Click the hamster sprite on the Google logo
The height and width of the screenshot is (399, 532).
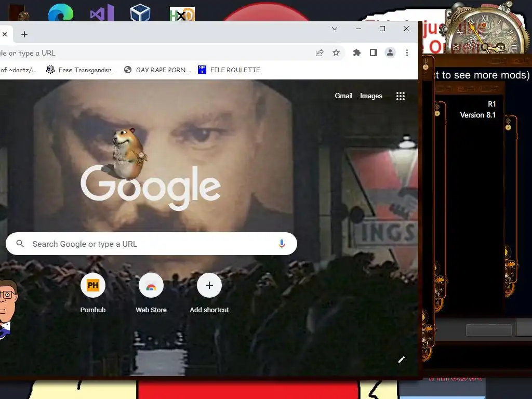click(x=129, y=153)
